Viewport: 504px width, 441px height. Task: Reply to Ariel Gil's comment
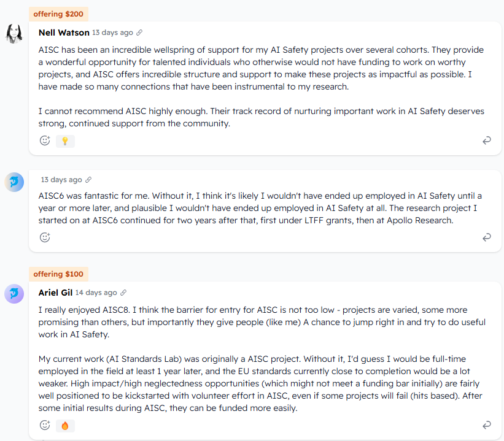point(487,425)
